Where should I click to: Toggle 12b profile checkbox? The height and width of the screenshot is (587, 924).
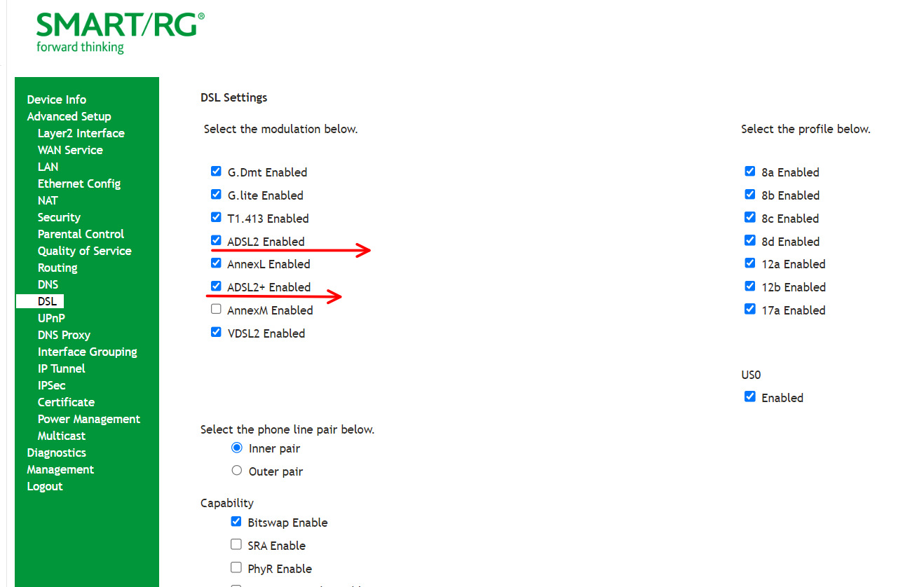(x=750, y=286)
